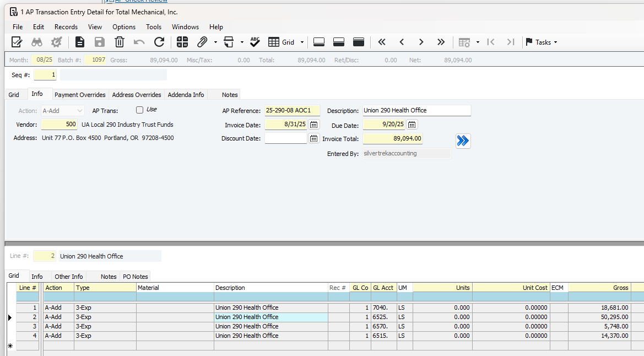The height and width of the screenshot is (356, 644).
Task: Click the gear customize toolbar icon
Action: click(x=56, y=42)
